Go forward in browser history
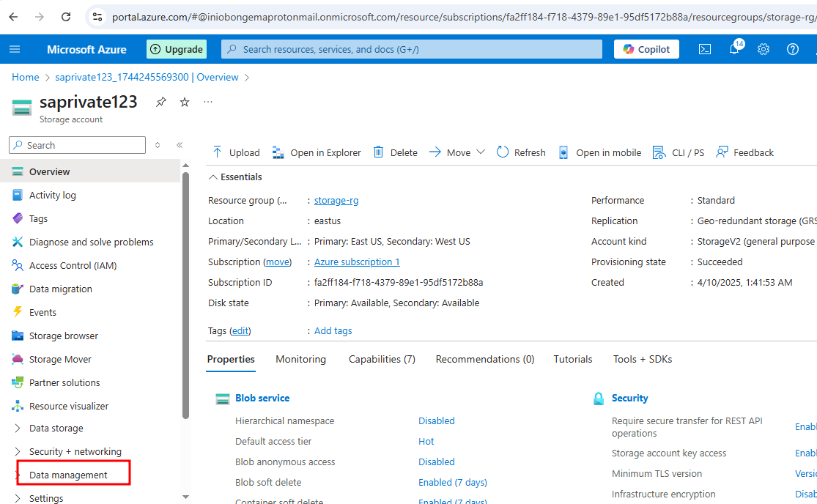Image resolution: width=817 pixels, height=504 pixels. [40, 17]
